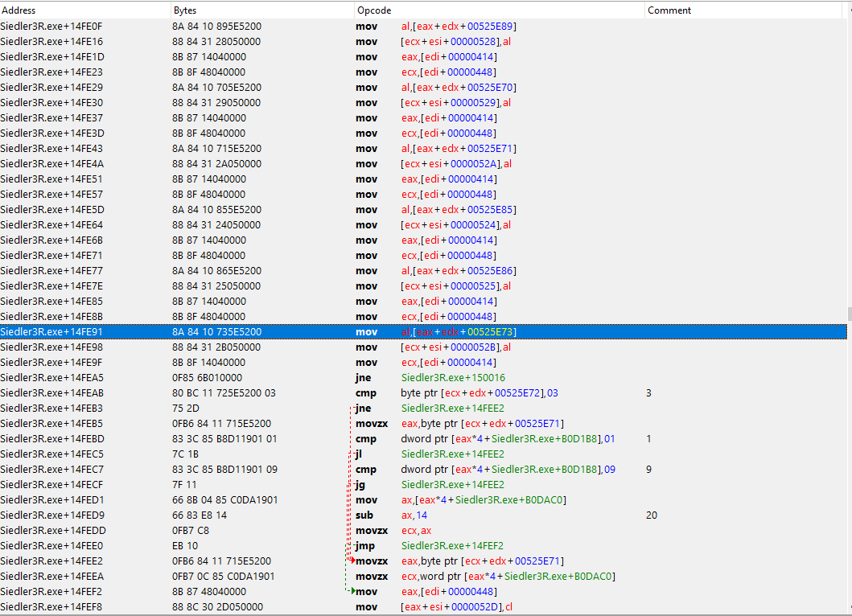Image resolution: width=852 pixels, height=616 pixels.
Task: Select address Siedler3R.exe+14FED1
Action: tap(53, 499)
